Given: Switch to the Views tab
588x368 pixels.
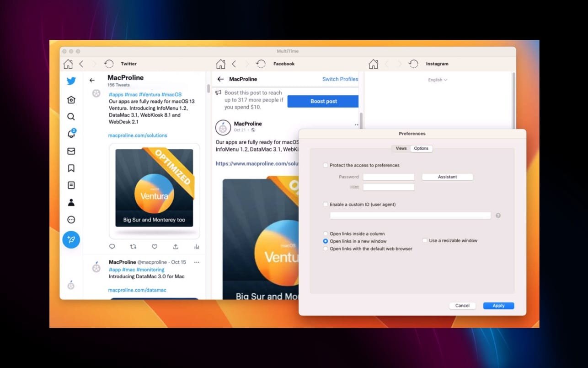Looking at the screenshot, I should 401,148.
